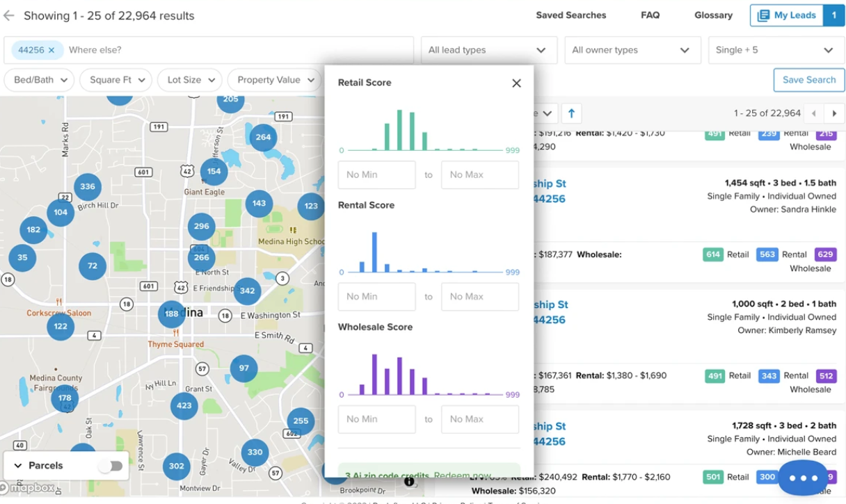Click the 512 Wholesale score badge
The image size is (846, 504).
click(x=826, y=376)
